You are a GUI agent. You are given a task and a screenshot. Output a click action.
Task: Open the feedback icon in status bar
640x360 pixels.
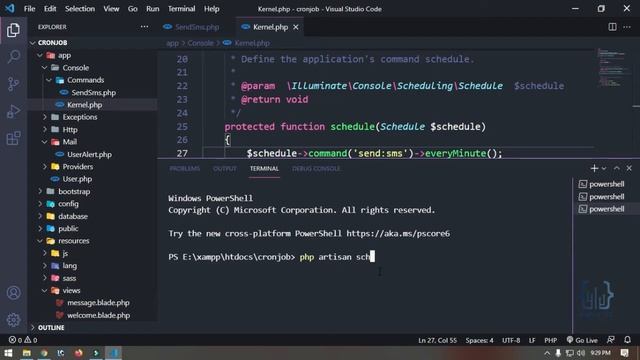[x=611, y=340]
